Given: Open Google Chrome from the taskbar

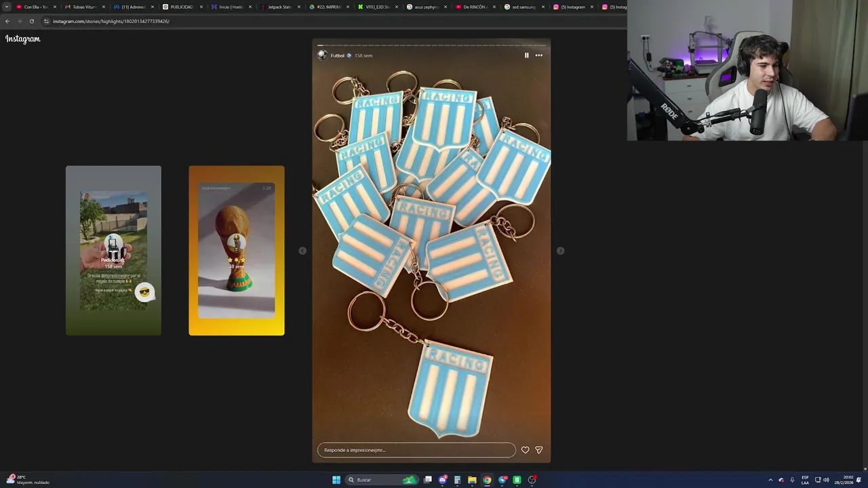Looking at the screenshot, I should click(x=488, y=480).
